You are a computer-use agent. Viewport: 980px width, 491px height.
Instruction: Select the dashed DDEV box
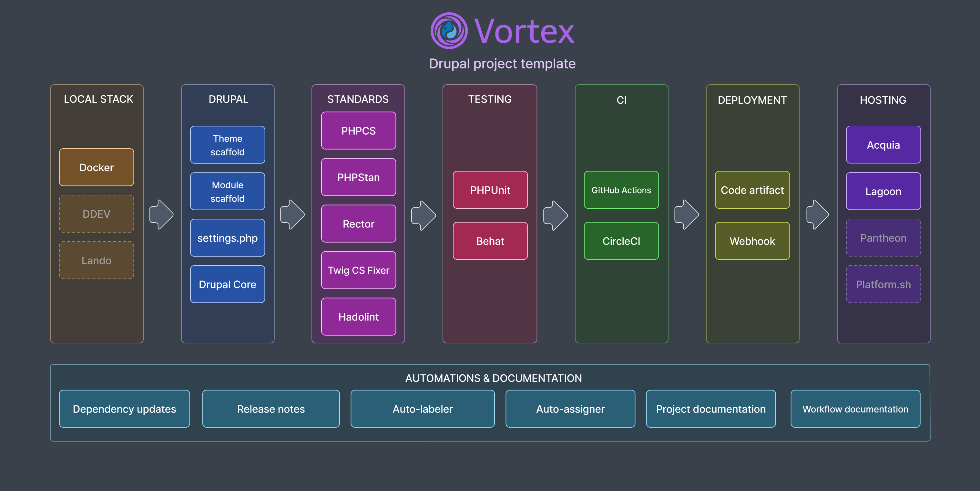coord(97,214)
